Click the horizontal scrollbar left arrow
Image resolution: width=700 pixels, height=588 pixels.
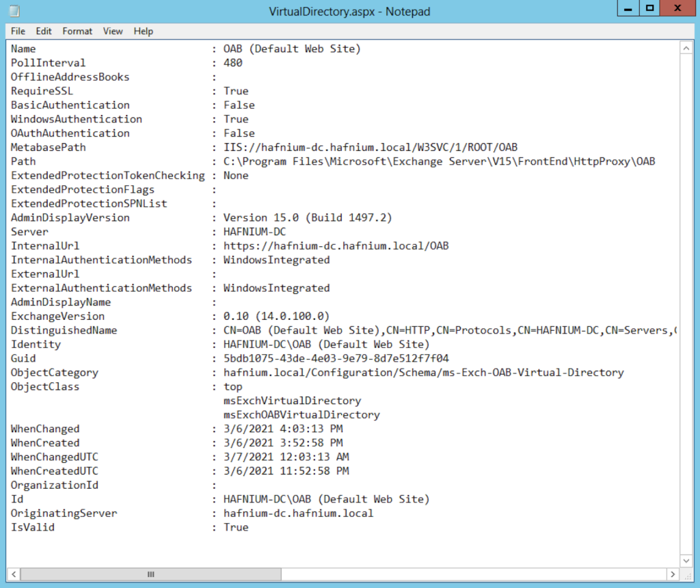(x=14, y=574)
